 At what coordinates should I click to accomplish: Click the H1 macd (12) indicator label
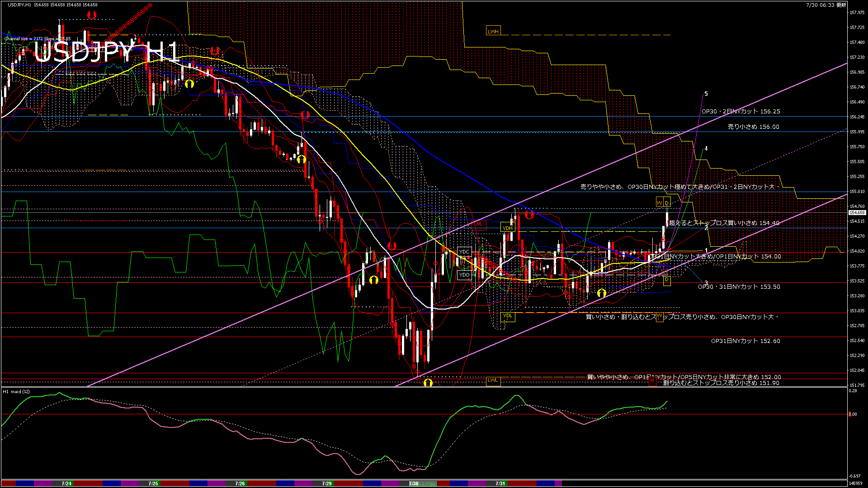[17, 391]
